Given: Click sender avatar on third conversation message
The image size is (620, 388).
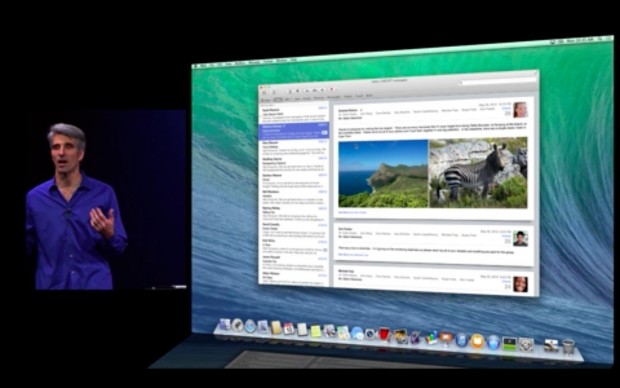Looking at the screenshot, I should click(520, 284).
